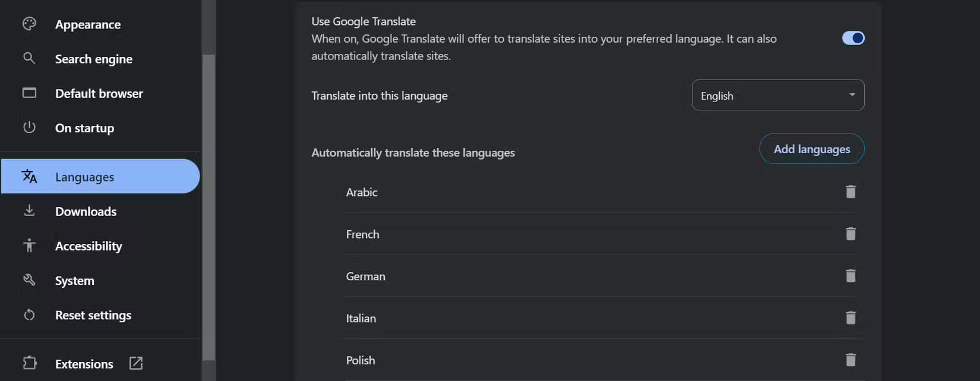This screenshot has height=381, width=980.
Task: Delete Arabic from auto-translate list
Action: (851, 192)
